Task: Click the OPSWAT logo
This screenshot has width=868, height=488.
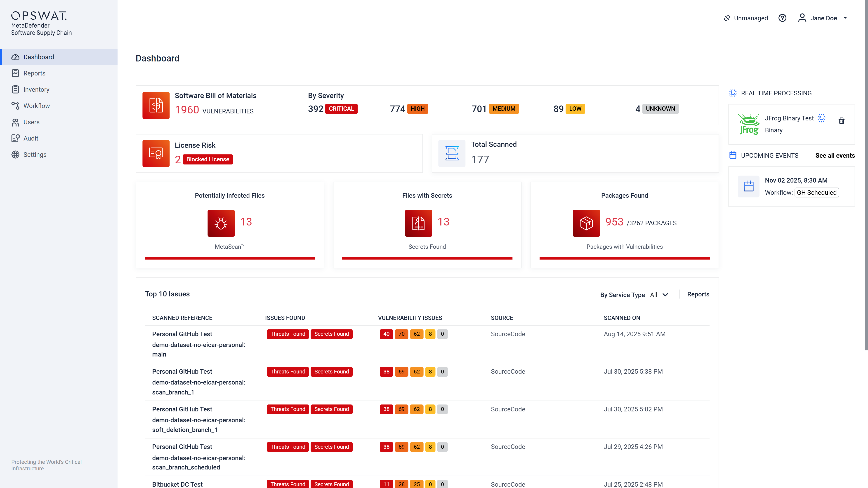Action: click(39, 16)
